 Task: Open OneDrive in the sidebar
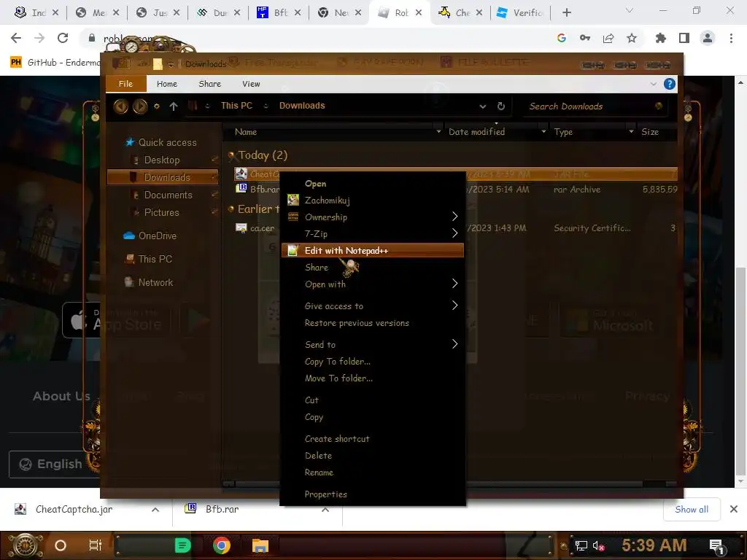158,236
